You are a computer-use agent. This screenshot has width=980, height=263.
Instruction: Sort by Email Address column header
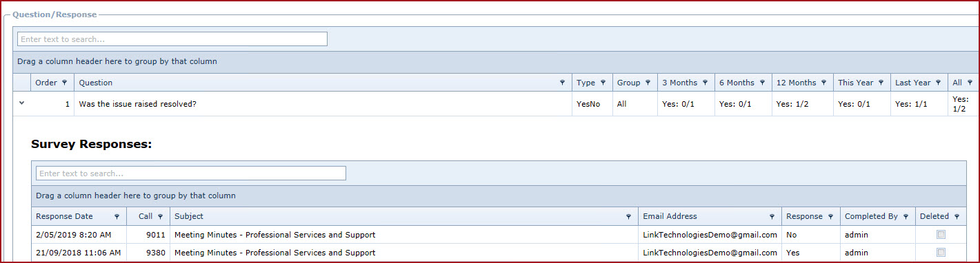[x=670, y=216]
